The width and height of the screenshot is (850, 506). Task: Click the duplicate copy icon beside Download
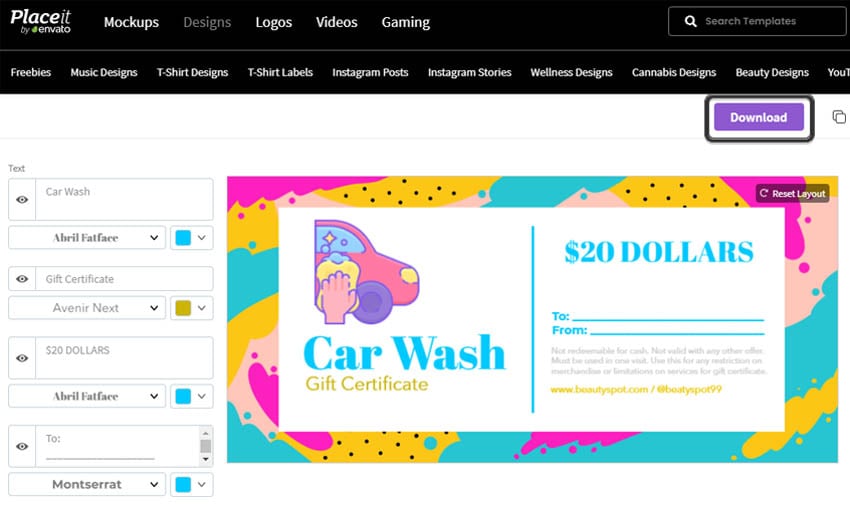[839, 117]
